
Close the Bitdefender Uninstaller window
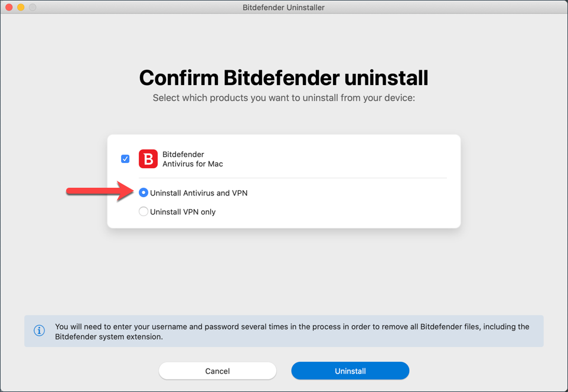click(x=9, y=7)
